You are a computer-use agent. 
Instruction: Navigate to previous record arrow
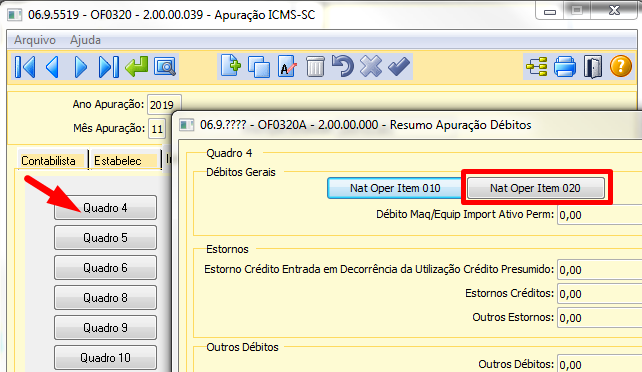pos(52,66)
